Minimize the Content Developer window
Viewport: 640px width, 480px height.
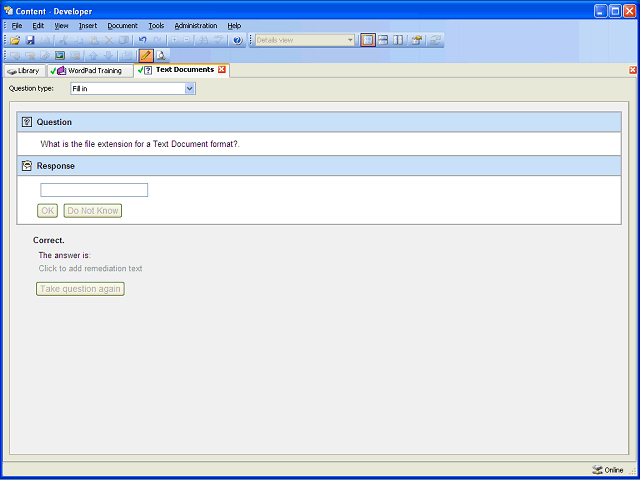(600, 11)
